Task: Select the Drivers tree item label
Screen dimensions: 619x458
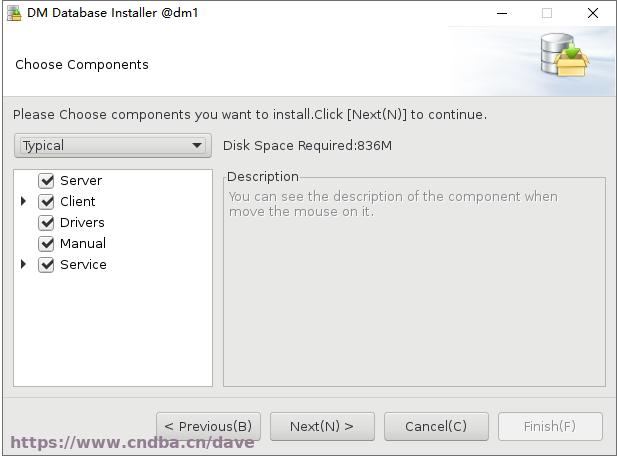Action: tap(82, 223)
